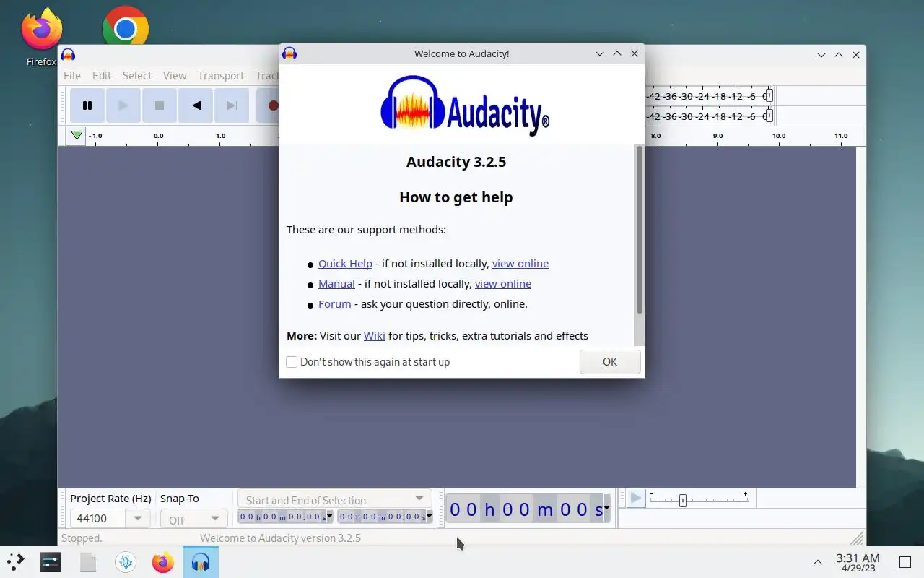Click the Audacity headphones logo

412,103
